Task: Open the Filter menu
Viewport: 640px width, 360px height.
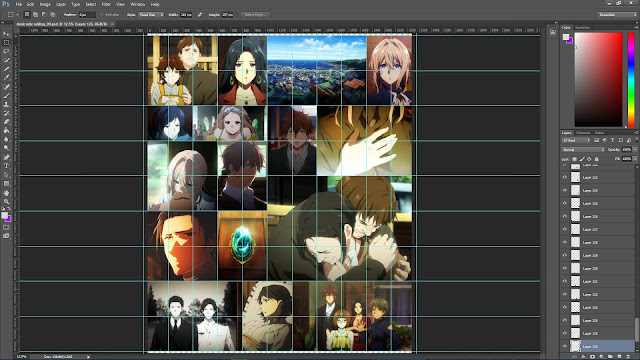Action: [106, 4]
